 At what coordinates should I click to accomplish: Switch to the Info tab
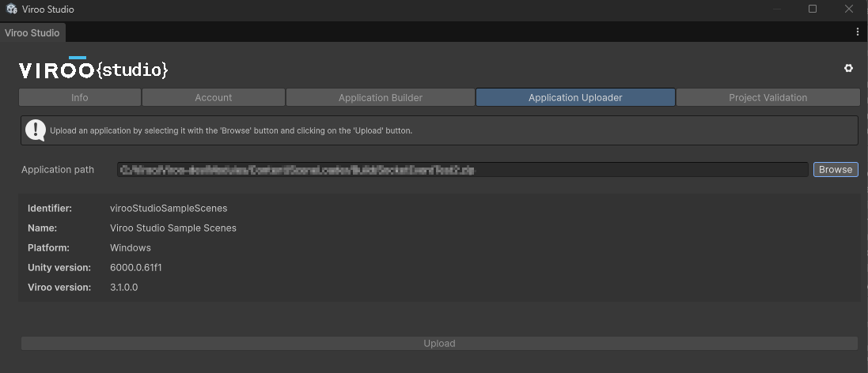tap(80, 97)
